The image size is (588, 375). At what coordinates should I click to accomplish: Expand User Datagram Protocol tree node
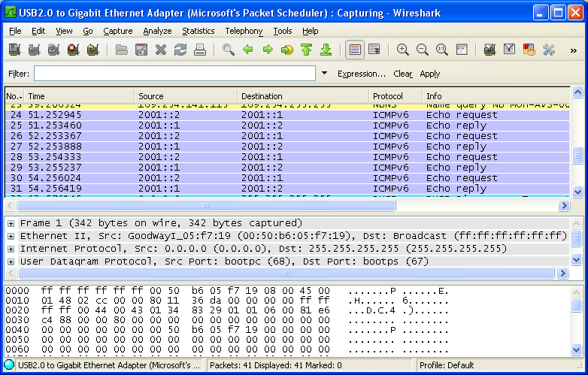[11, 262]
